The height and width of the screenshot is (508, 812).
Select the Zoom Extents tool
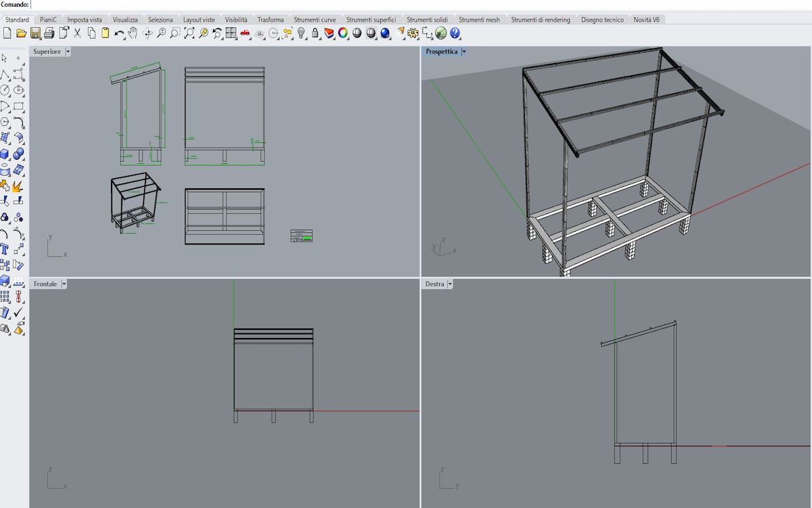[189, 33]
